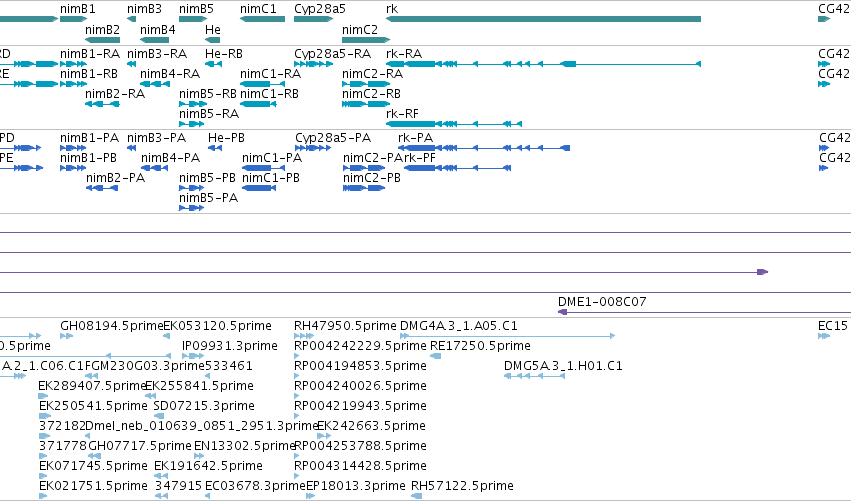Select transcript label He-RB
The height and width of the screenshot is (501, 851).
pos(224,54)
